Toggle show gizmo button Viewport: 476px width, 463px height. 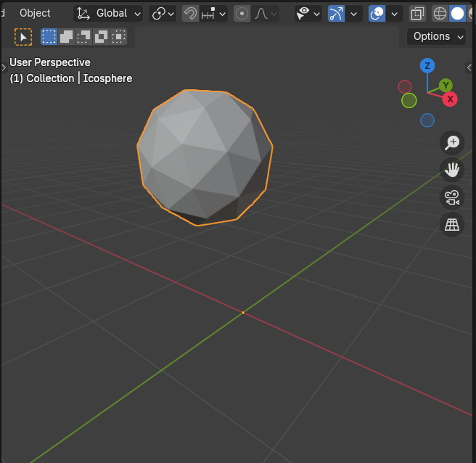pyautogui.click(x=337, y=13)
